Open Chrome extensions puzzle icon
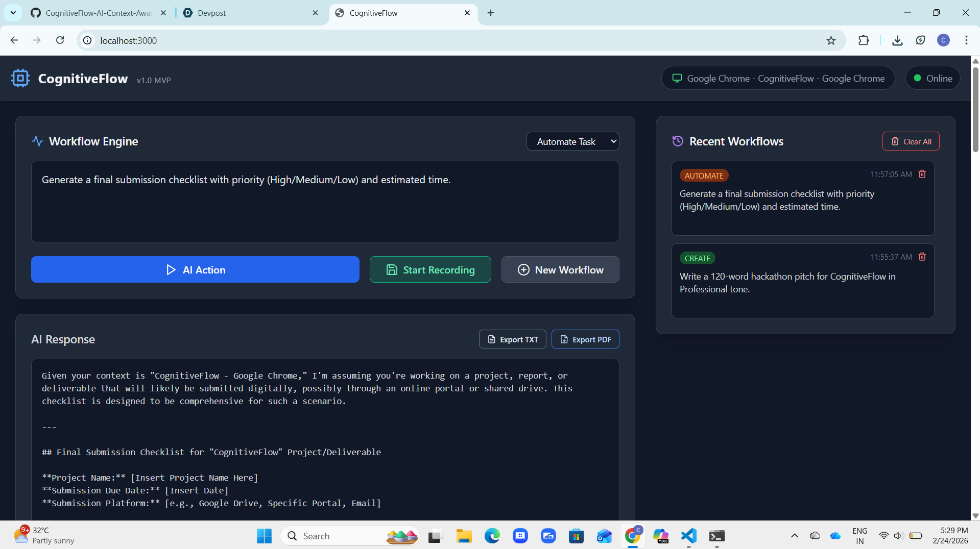This screenshot has height=549, width=980. pyautogui.click(x=864, y=40)
